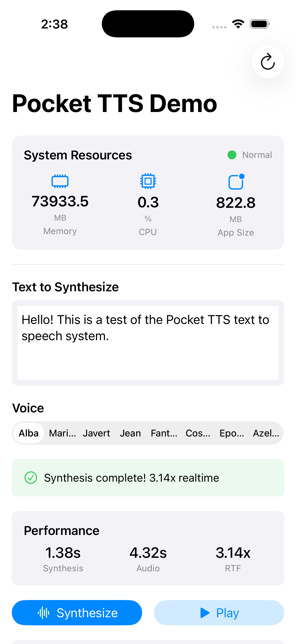The width and height of the screenshot is (296, 644).
Task: Switch voice to Mari... segment
Action: tap(62, 433)
